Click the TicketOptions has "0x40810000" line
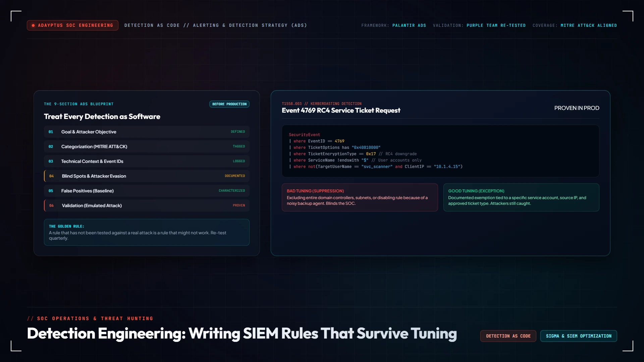 tap(335, 147)
